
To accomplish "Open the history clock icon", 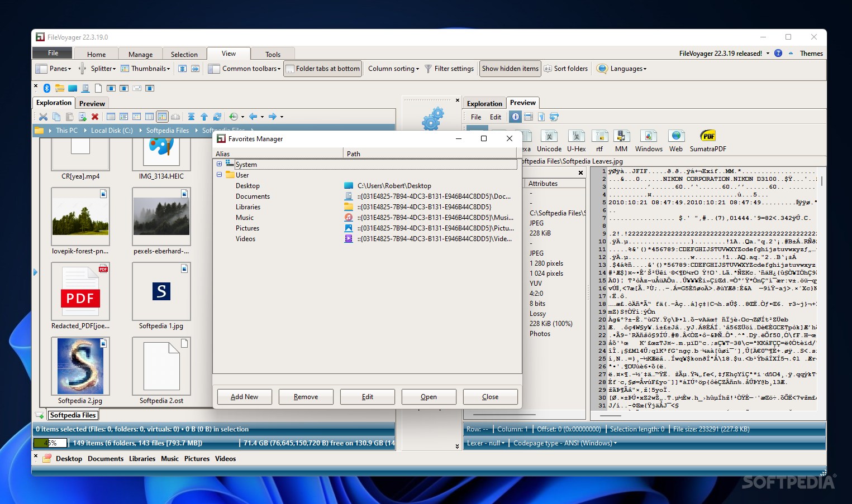I will [x=234, y=117].
